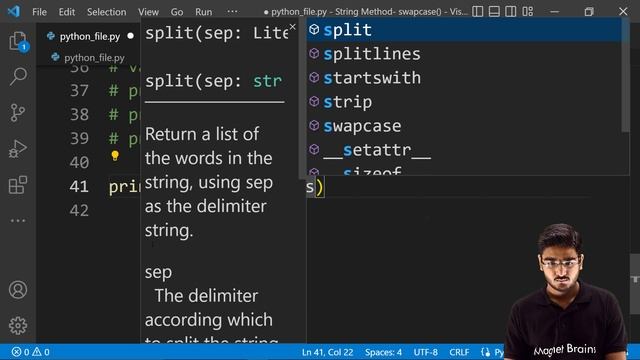Click CRLF end of line setting
This screenshot has height=360, width=640.
(459, 352)
